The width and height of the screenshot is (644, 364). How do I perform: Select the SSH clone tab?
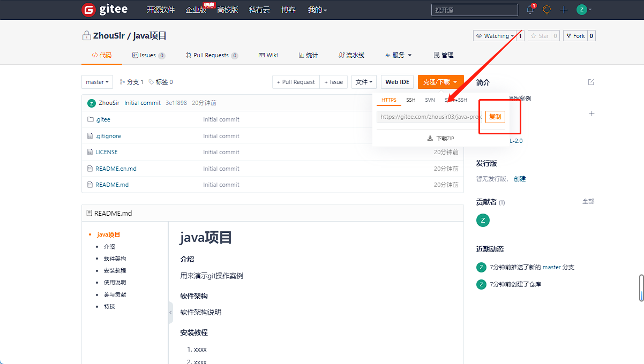coord(410,100)
